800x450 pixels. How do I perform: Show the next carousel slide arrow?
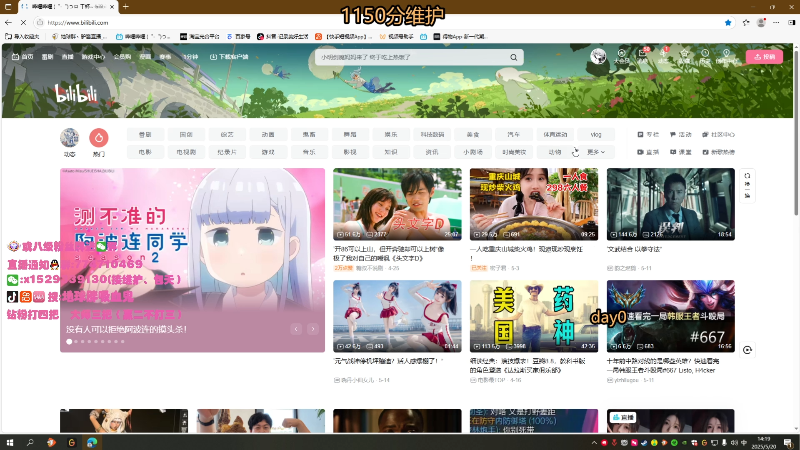click(313, 329)
